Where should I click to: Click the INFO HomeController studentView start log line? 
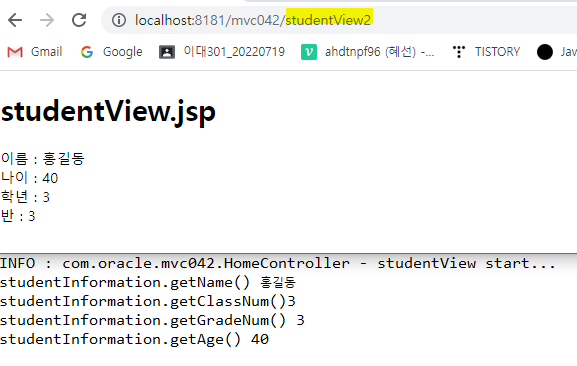(x=278, y=263)
